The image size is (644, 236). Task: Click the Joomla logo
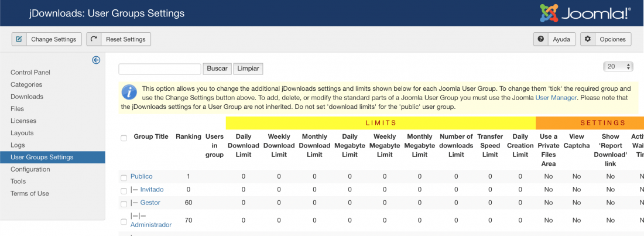tap(585, 13)
